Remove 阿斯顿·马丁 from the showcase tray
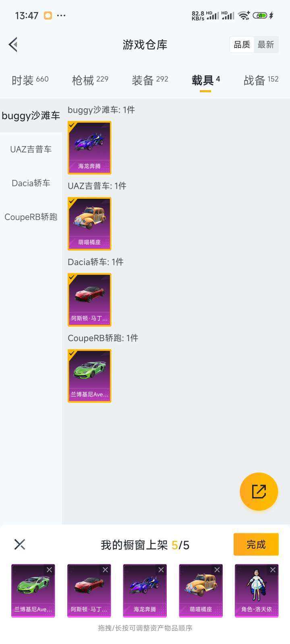Screen dimensions: 290x644 coord(105,570)
